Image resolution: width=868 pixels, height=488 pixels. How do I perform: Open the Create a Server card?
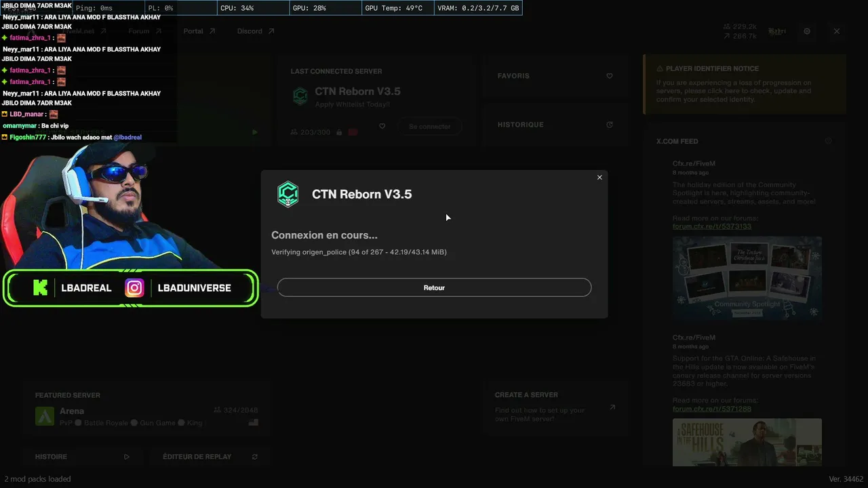coord(555,409)
